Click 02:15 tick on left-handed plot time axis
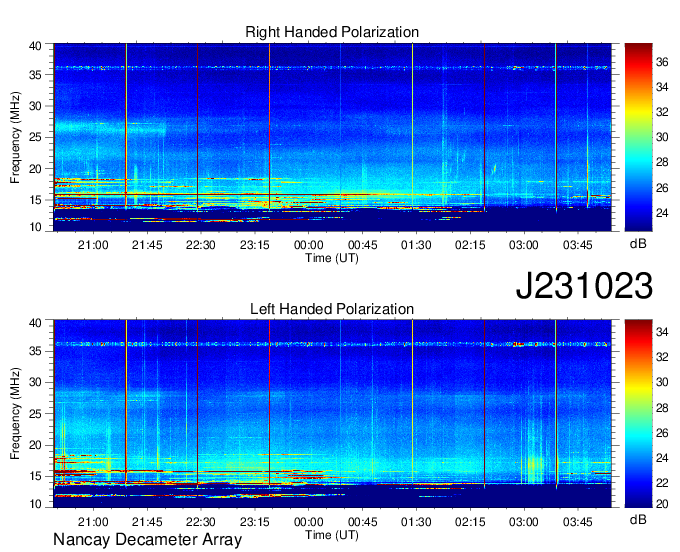 [470, 522]
